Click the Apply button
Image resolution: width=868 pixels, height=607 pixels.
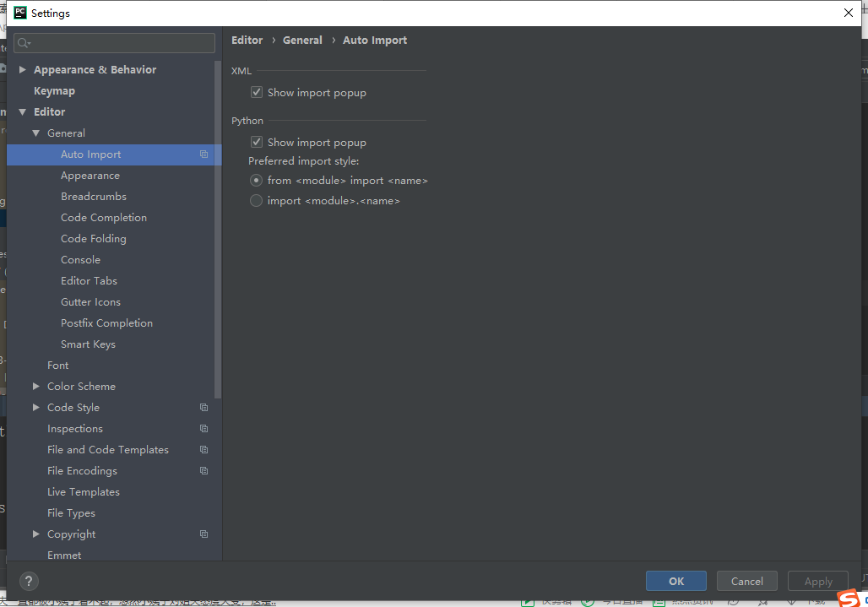coord(818,581)
